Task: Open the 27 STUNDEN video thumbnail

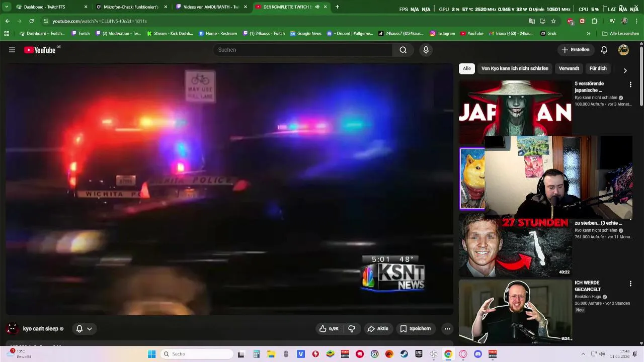Action: (515, 245)
